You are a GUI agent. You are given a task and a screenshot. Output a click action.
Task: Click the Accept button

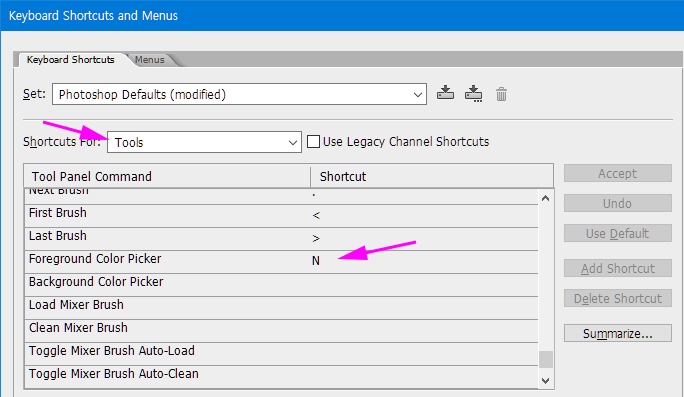coord(617,173)
